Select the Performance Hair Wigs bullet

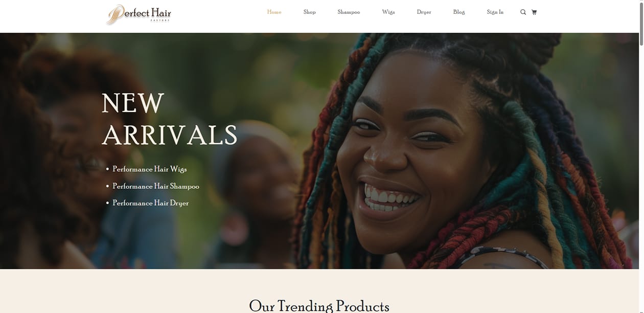[150, 169]
